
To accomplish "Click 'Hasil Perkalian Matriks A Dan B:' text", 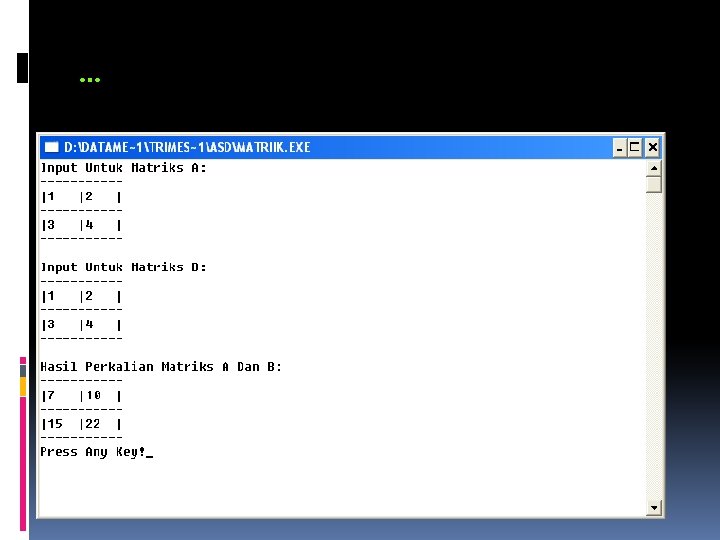I will point(161,367).
